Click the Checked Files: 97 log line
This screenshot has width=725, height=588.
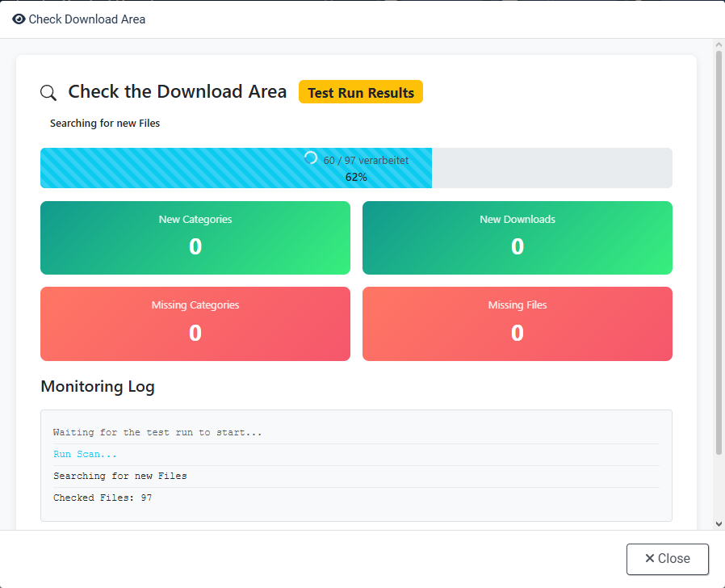coord(103,498)
